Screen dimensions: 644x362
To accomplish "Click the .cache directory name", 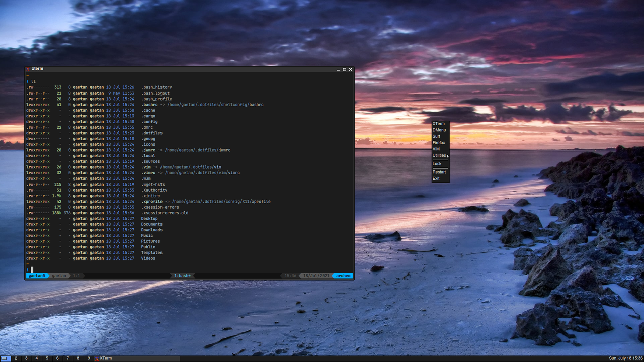I will (148, 110).
